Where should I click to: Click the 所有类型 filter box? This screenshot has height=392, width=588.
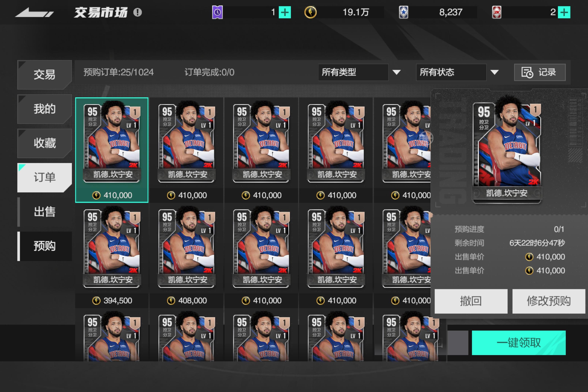[x=353, y=72]
